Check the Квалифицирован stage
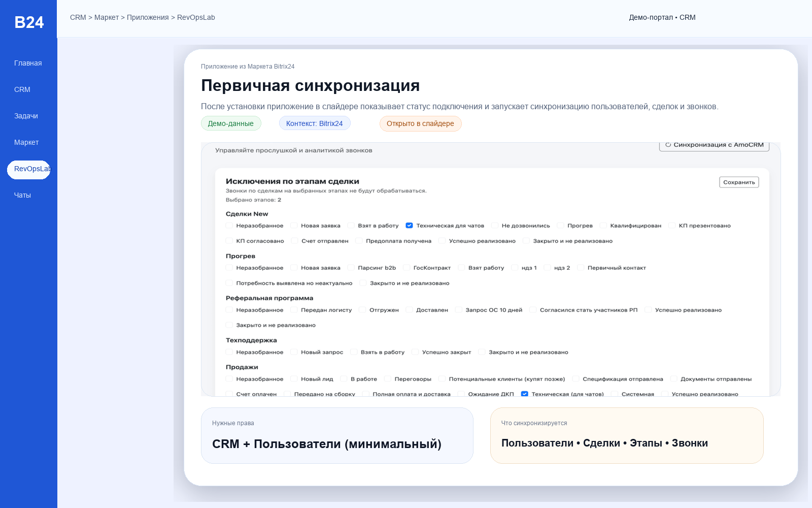 coord(603,226)
